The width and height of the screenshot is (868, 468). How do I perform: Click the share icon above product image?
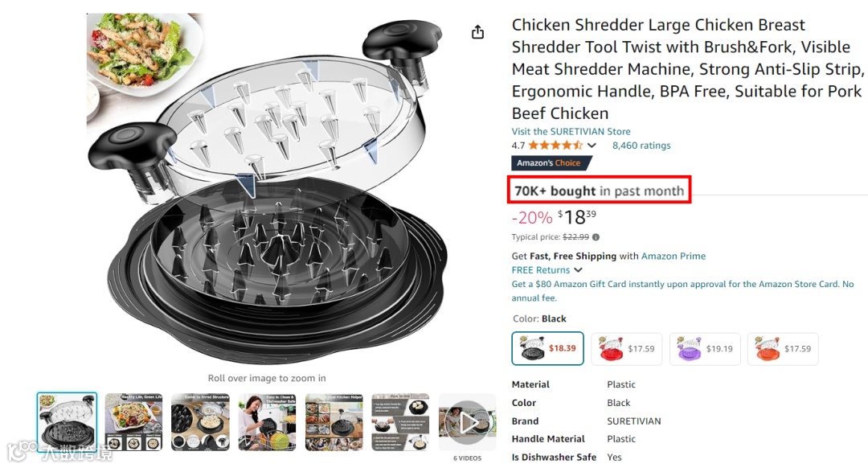(x=477, y=33)
